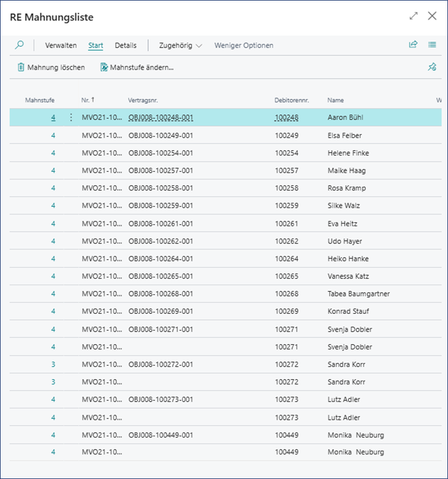Close the RE Mahnungsliste dialog
The height and width of the screenshot is (479, 448).
432,16
